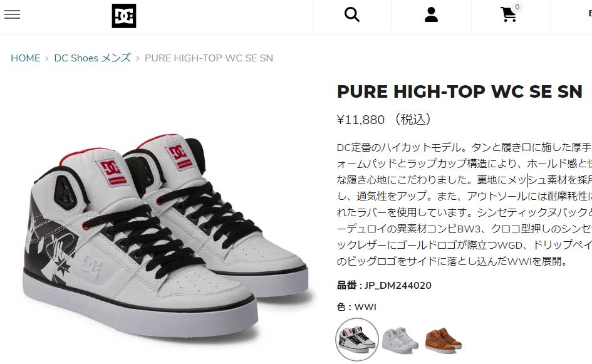Screen dimensions: 592x364
Task: Click the ¥11,880 price text
Action: click(361, 120)
